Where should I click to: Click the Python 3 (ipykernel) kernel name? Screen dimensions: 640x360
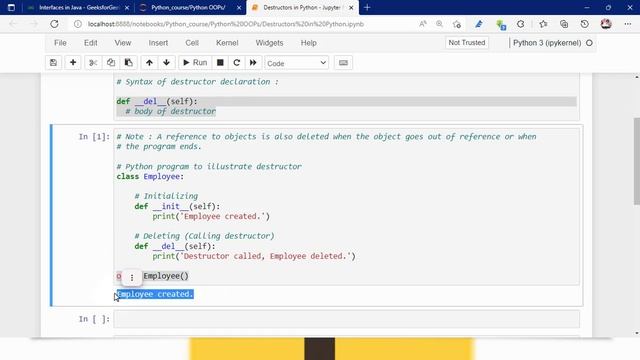pos(547,43)
